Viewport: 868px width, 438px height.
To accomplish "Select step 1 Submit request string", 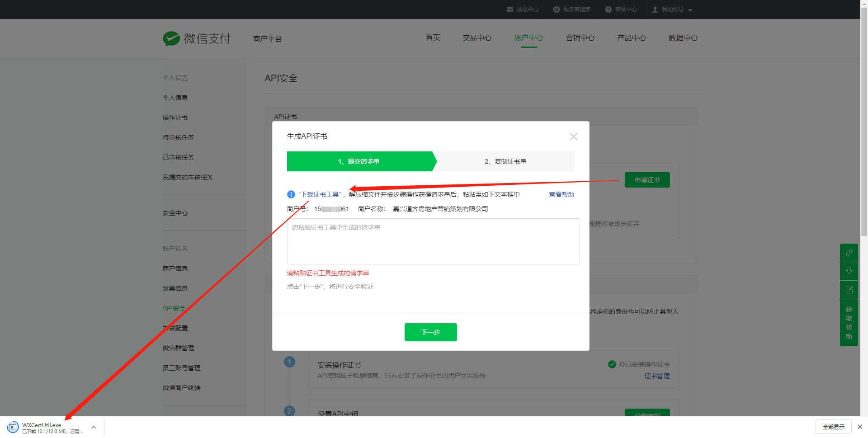I will coord(360,161).
